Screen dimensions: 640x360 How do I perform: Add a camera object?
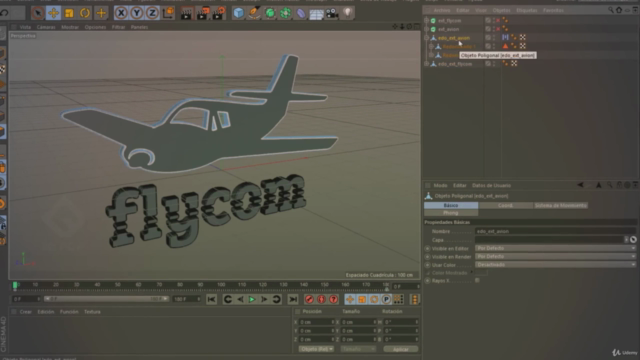[332, 13]
